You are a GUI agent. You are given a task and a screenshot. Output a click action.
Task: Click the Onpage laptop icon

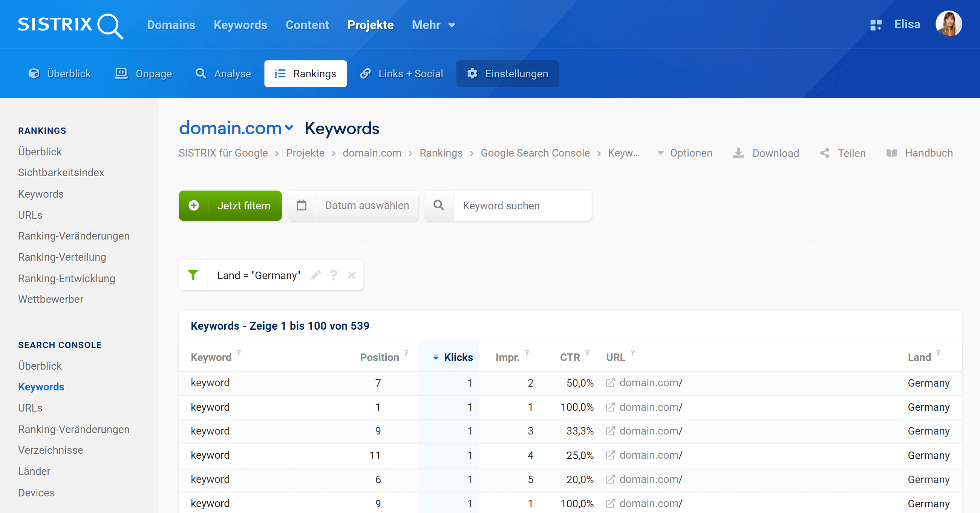click(x=121, y=74)
